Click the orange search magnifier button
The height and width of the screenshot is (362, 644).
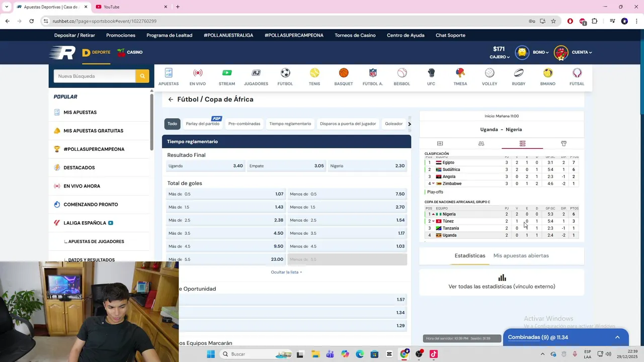pyautogui.click(x=142, y=76)
